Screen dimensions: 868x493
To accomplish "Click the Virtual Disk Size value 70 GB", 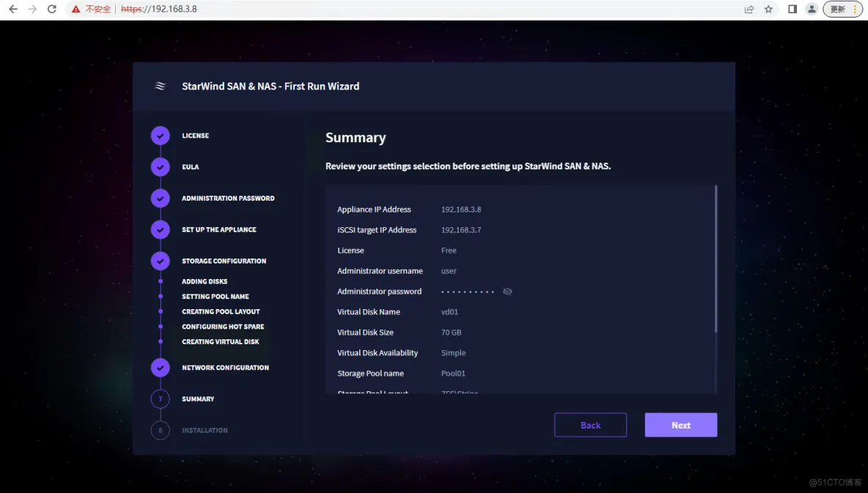I will point(451,332).
